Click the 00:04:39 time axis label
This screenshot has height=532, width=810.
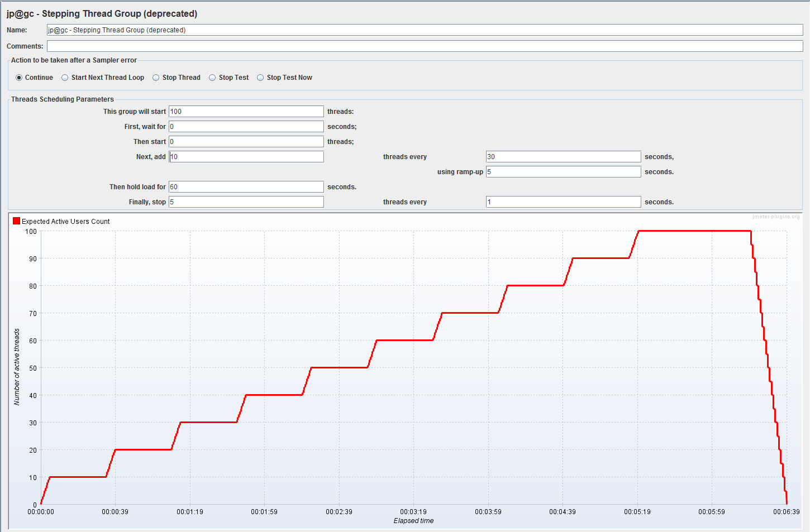[x=563, y=512]
